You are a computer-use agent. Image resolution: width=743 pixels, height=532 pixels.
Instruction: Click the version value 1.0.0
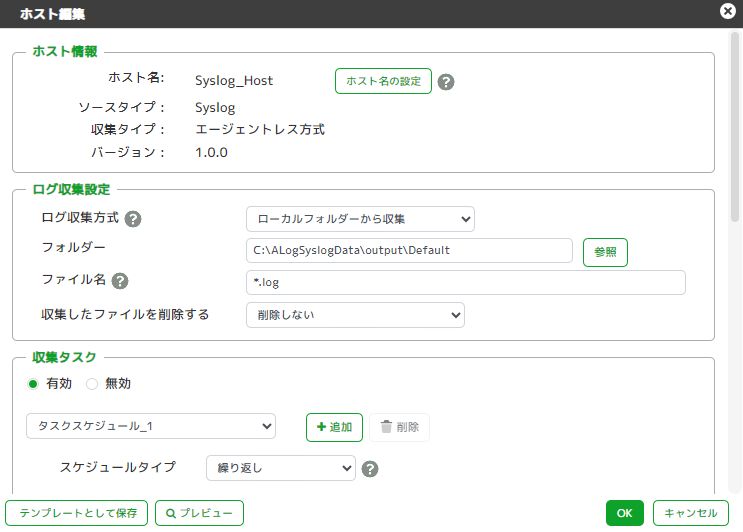(211, 153)
